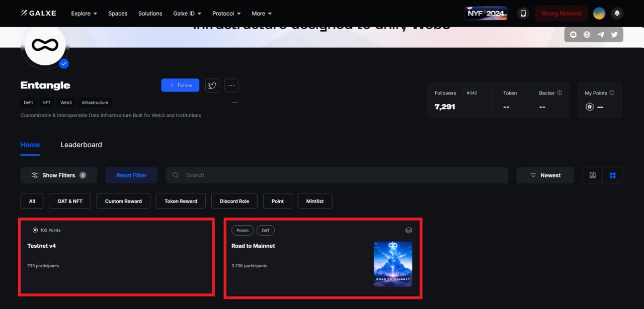Screen dimensions: 644x309
Task: Filter campaigns by Point
Action: pyautogui.click(x=278, y=201)
